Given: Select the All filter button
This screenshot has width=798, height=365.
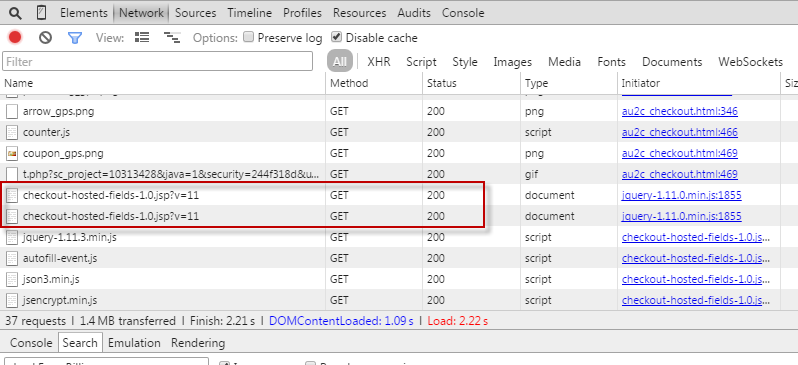Looking at the screenshot, I should pyautogui.click(x=340, y=62).
